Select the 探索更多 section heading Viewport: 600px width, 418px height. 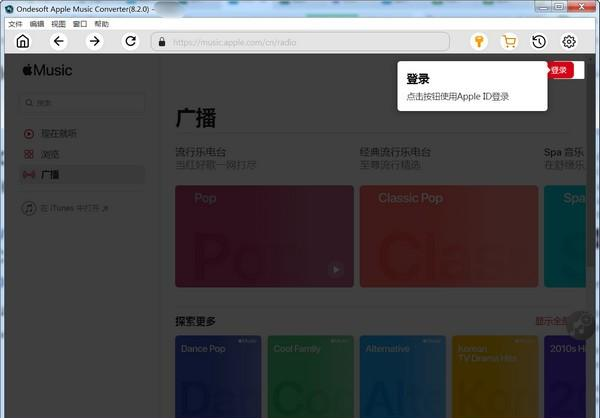pyautogui.click(x=196, y=321)
